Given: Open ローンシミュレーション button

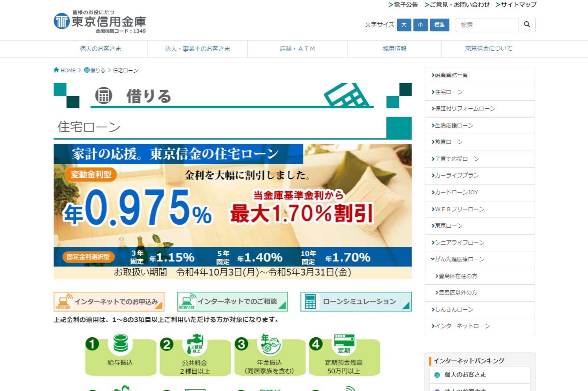Looking at the screenshot, I should click(x=356, y=301).
